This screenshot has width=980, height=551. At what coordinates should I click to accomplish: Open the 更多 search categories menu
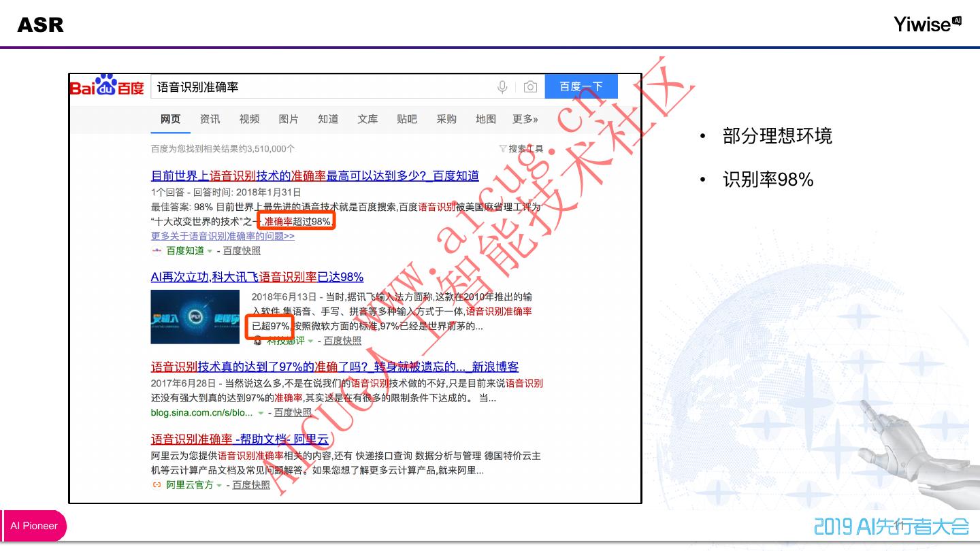click(x=525, y=119)
